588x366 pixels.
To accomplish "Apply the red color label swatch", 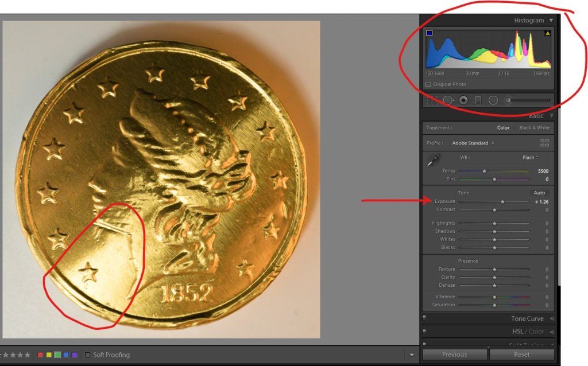I will pyautogui.click(x=40, y=355).
